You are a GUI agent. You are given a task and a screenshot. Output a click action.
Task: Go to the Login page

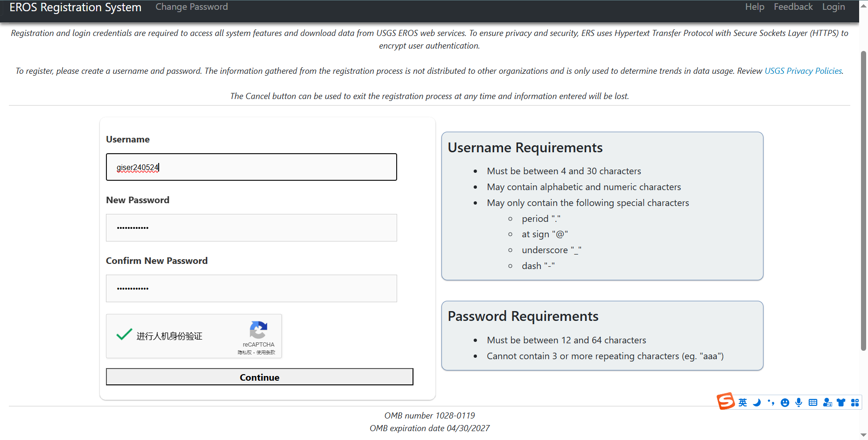point(833,7)
